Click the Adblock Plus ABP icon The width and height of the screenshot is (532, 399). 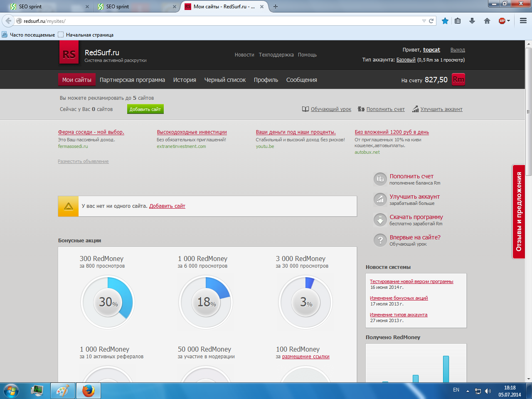[502, 21]
